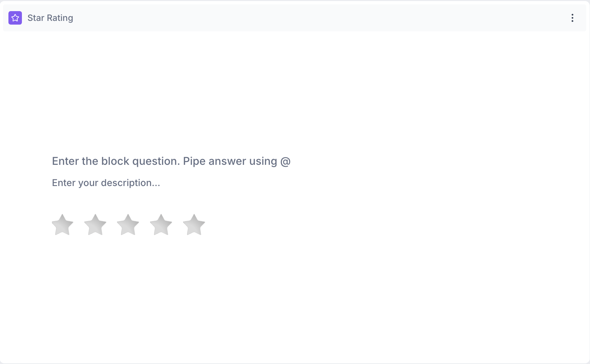Give a five-star rating with the last star
Screen dimensions: 590x364
point(194,225)
